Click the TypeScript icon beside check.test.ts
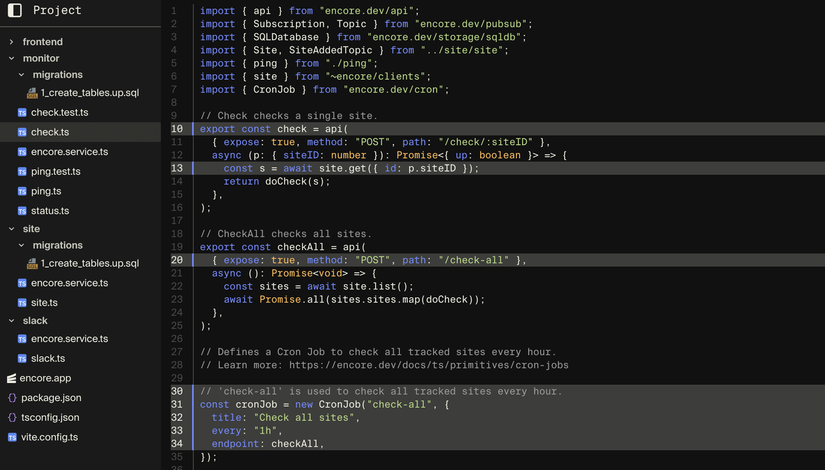Screen dimensions: 825x470 pos(22,113)
